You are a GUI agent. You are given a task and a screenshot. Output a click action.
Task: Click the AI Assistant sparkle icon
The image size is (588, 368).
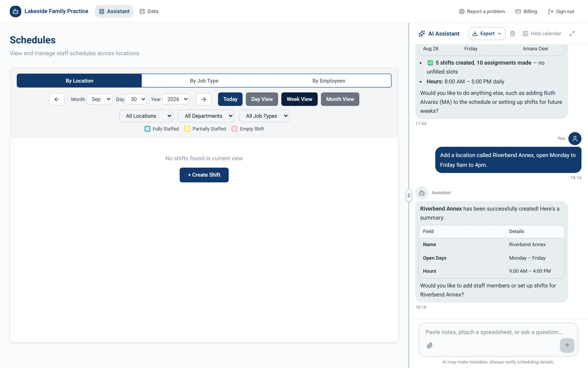(422, 33)
